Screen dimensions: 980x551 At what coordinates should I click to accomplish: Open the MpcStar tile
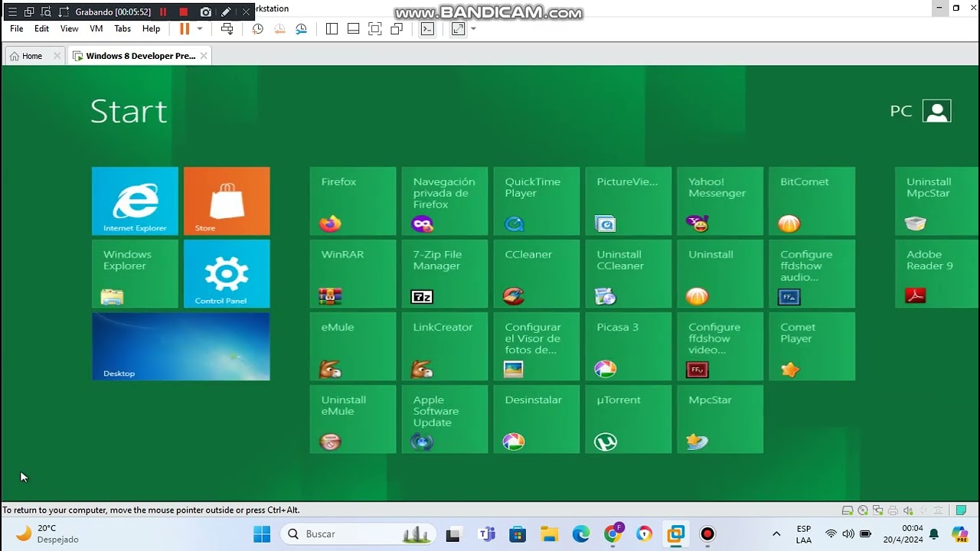[720, 419]
